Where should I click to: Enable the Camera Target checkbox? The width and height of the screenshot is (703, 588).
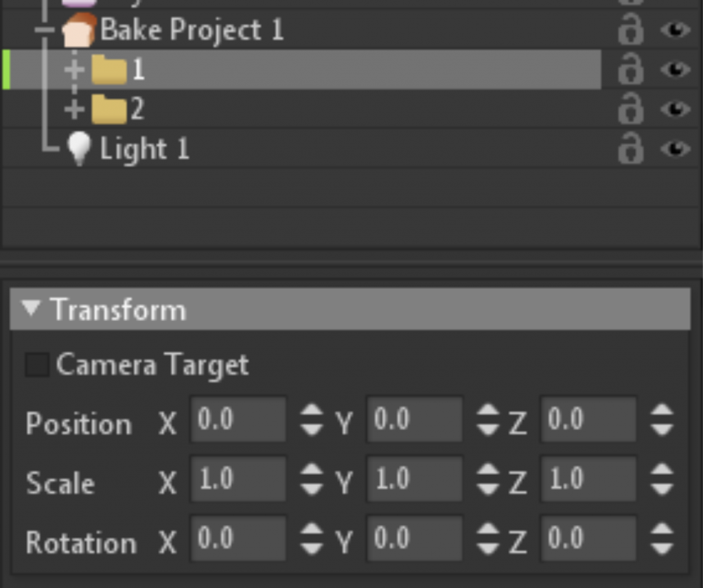point(37,365)
